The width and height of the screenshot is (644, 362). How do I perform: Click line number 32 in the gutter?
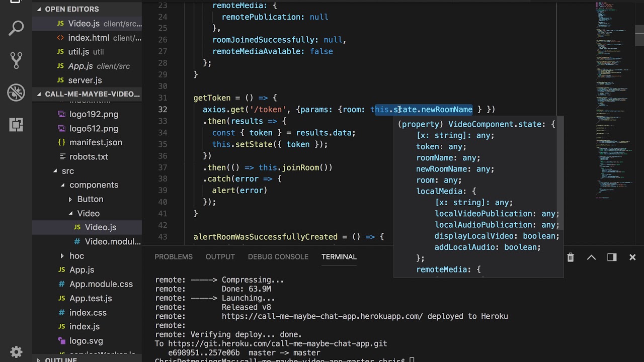(162, 110)
